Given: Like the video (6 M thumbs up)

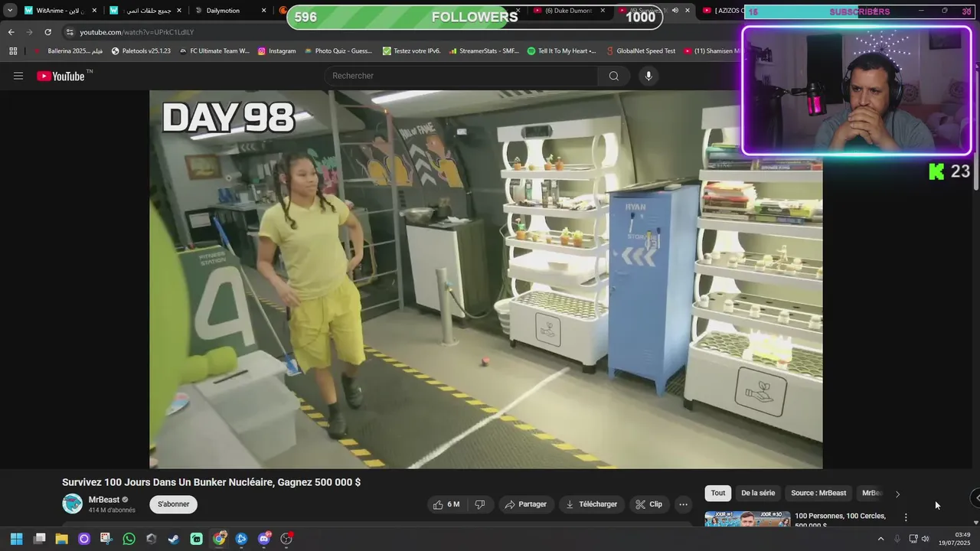Looking at the screenshot, I should [x=446, y=504].
